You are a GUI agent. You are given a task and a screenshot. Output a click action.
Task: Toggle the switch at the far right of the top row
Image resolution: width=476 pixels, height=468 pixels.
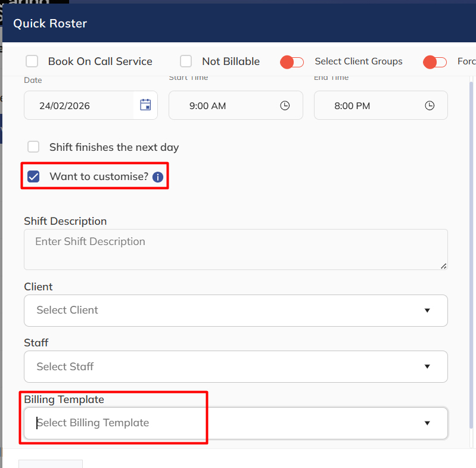pos(435,61)
